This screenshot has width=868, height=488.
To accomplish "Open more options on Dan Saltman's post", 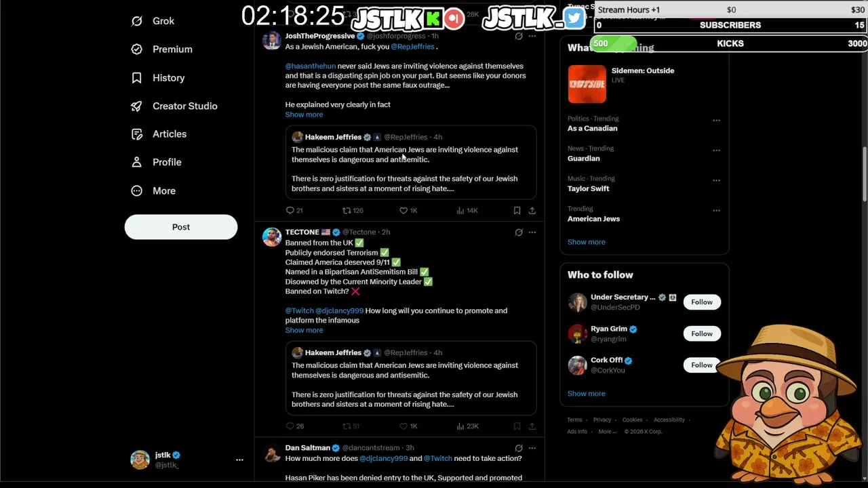I will (532, 448).
